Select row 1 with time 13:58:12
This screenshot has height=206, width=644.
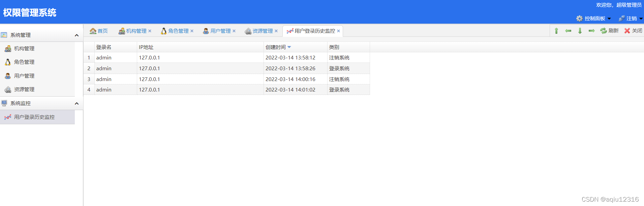click(227, 58)
